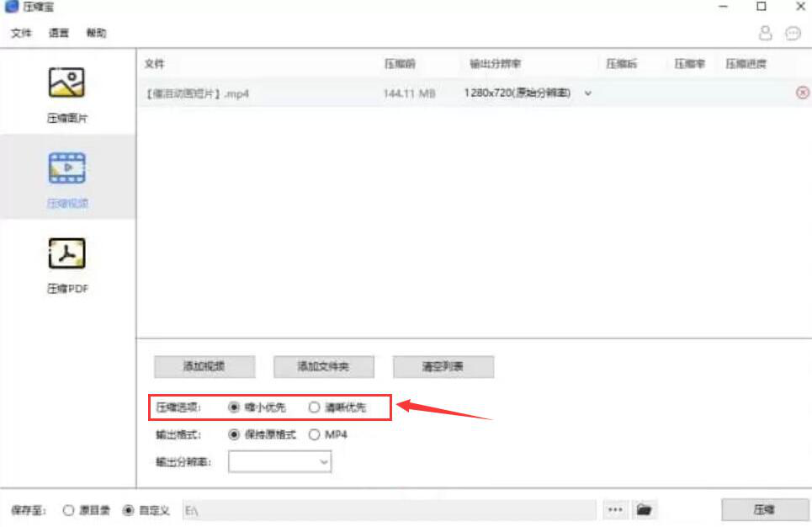
Task: Click the 压缩率 column header
Action: [689, 64]
